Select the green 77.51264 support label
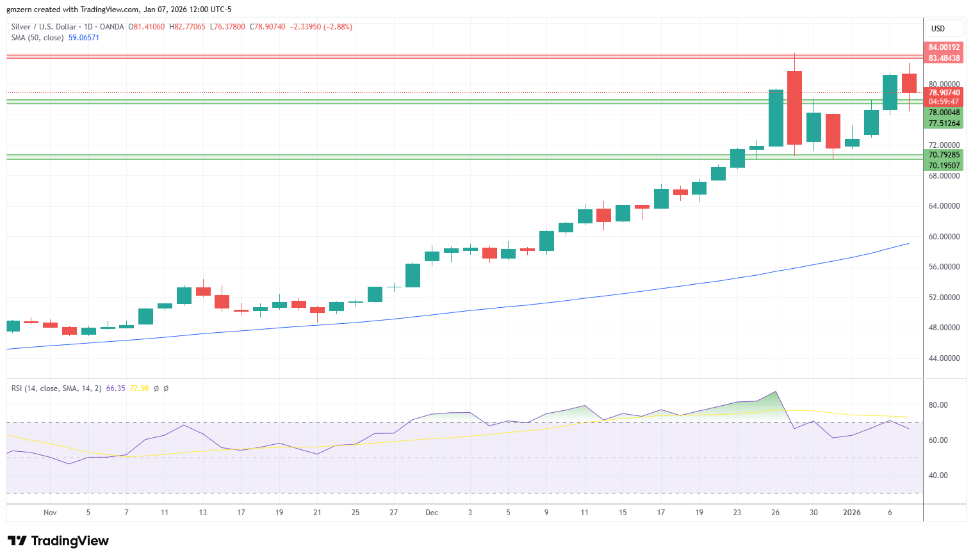Screen dimensions: 973x560 [x=944, y=124]
